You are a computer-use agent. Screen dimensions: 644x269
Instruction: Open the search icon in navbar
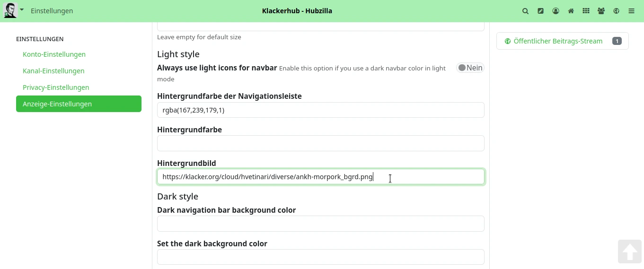click(x=525, y=11)
